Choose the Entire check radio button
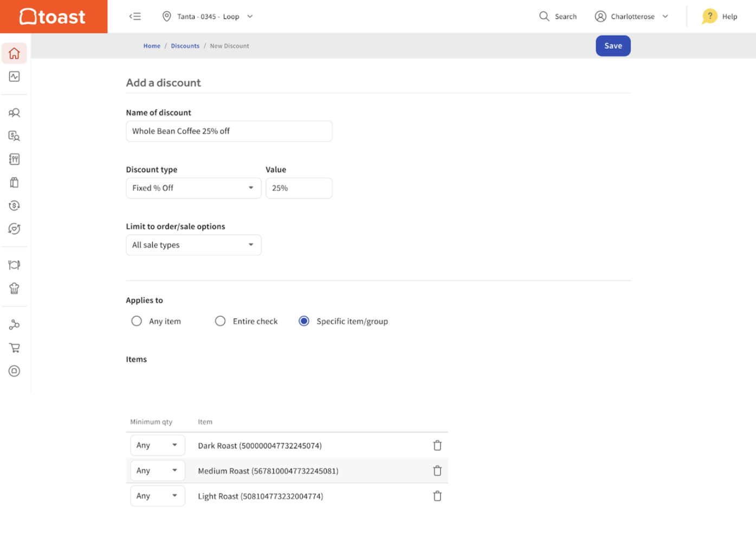 point(220,321)
